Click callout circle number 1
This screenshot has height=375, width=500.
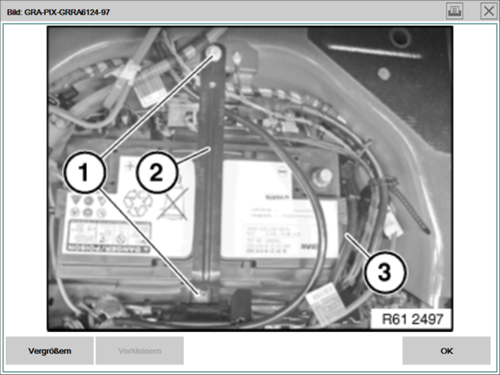pyautogui.click(x=85, y=172)
